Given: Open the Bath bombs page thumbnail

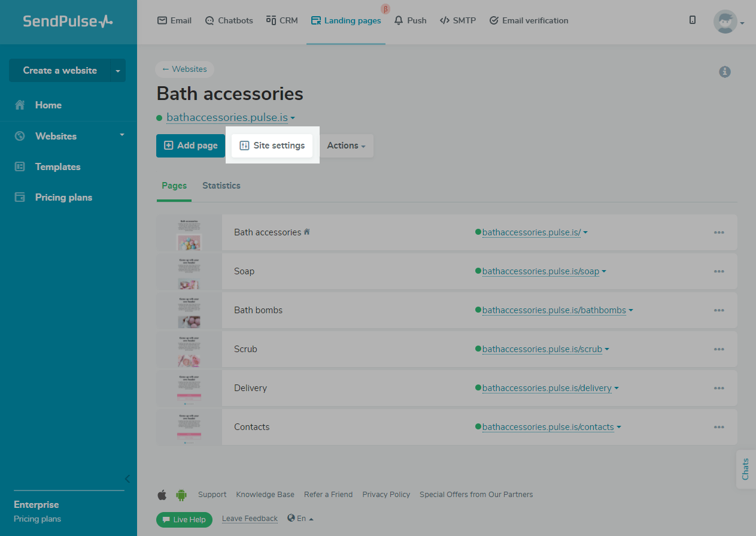Looking at the screenshot, I should pyautogui.click(x=189, y=310).
